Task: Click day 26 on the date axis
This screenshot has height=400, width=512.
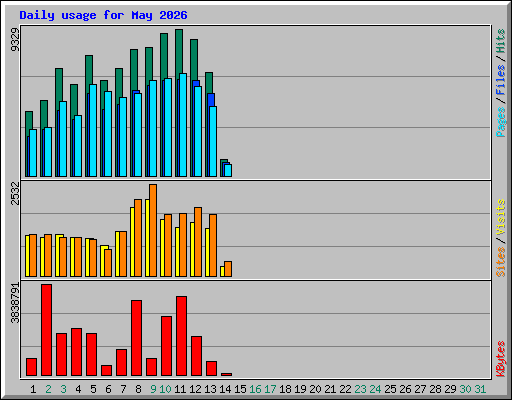Action: pos(405,389)
